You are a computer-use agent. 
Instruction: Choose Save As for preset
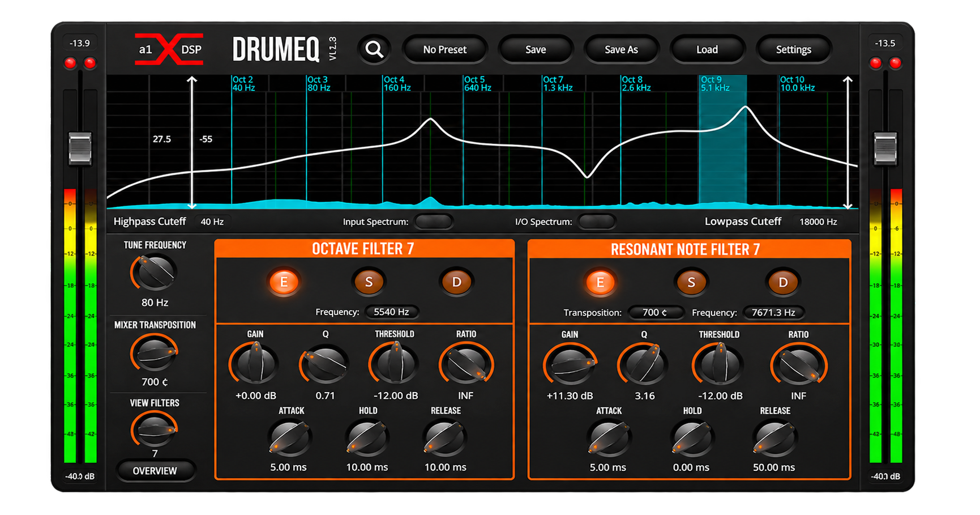tap(621, 50)
